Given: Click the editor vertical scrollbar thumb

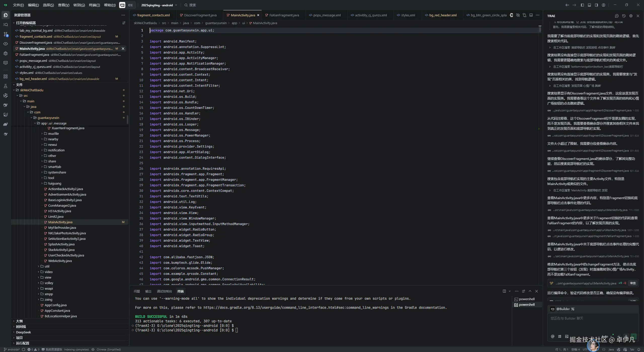Looking at the screenshot, I should click(540, 29).
